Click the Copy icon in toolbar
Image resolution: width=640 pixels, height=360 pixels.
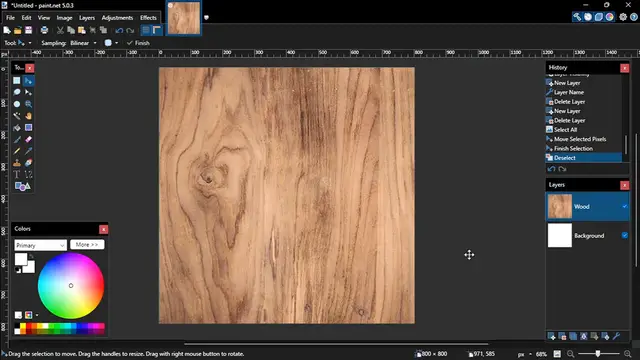click(71, 30)
